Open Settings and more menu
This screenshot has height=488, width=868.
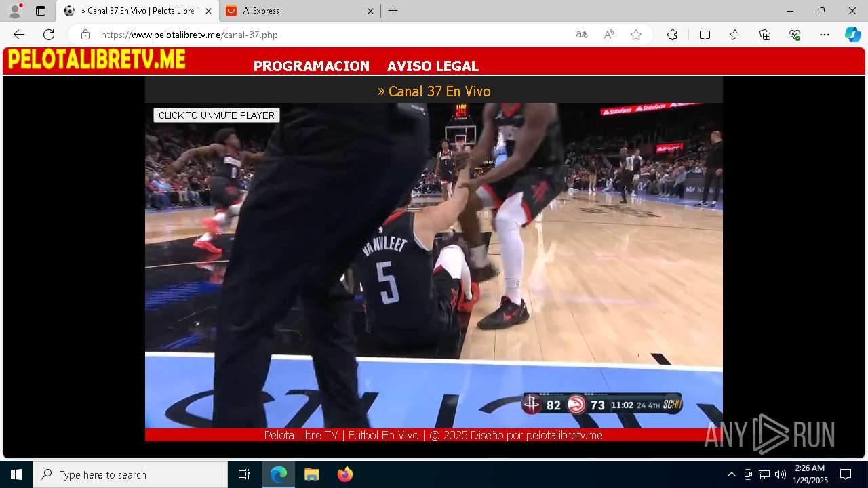click(x=825, y=35)
